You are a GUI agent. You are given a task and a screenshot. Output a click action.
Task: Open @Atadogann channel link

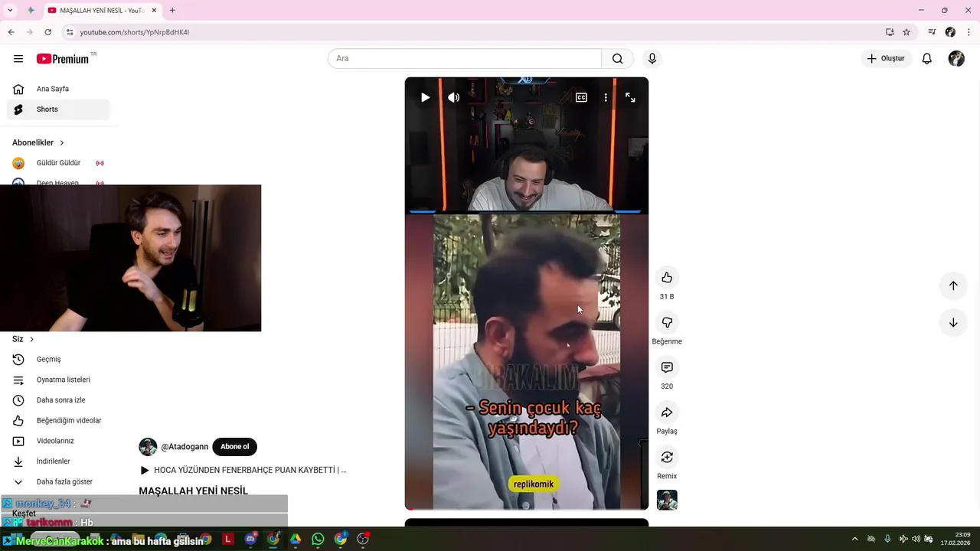pyautogui.click(x=185, y=447)
